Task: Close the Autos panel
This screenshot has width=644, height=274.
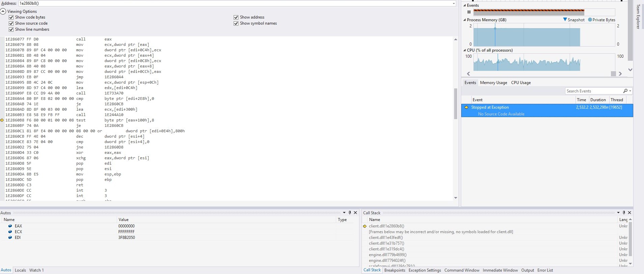Action: (355, 213)
